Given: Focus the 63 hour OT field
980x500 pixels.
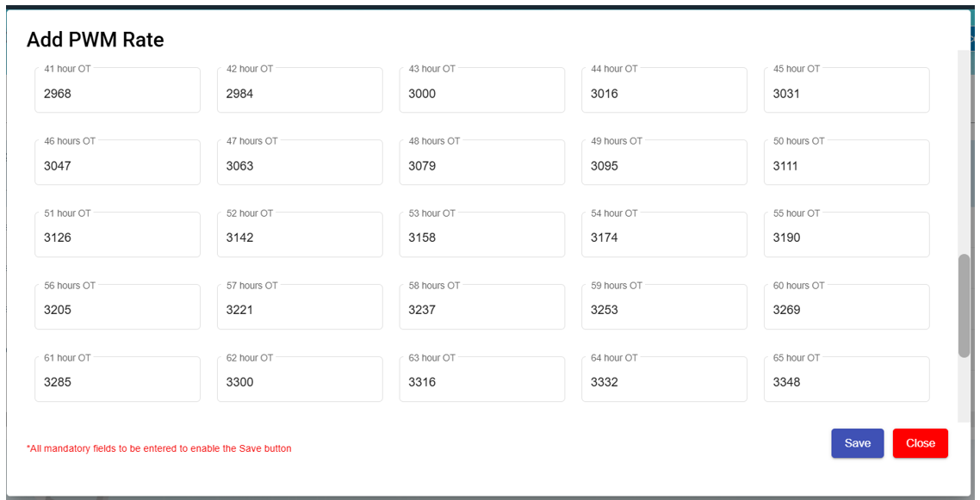Looking at the screenshot, I should 481,382.
